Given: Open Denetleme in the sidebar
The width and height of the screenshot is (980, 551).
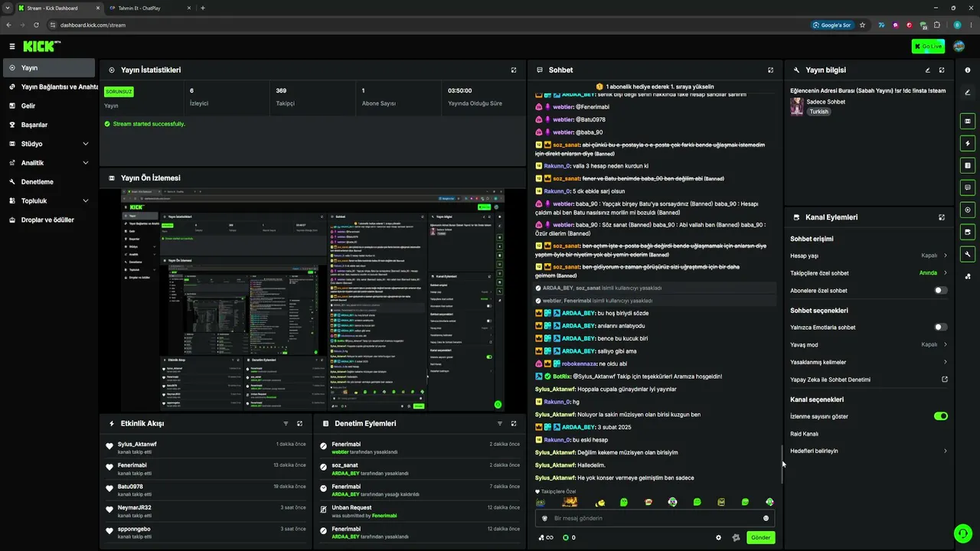Looking at the screenshot, I should click(x=50, y=182).
